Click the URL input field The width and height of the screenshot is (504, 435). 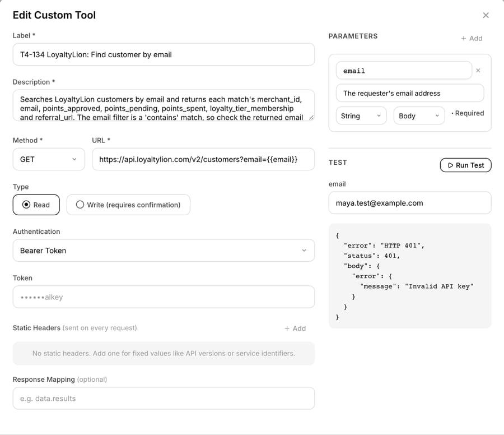[203, 159]
